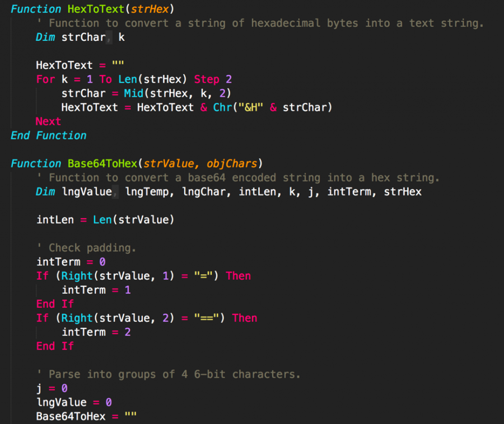Select the Mid function call
This screenshot has height=424, width=504.
132,93
